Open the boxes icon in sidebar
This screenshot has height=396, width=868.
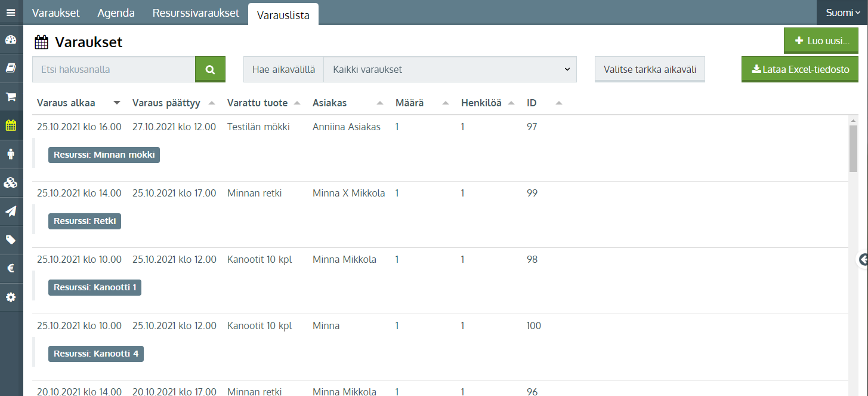(11, 183)
